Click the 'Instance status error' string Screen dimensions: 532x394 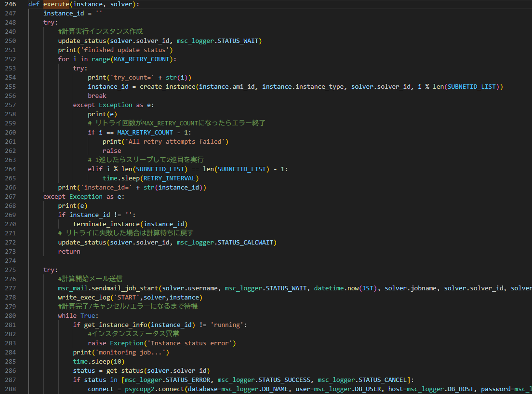click(191, 343)
